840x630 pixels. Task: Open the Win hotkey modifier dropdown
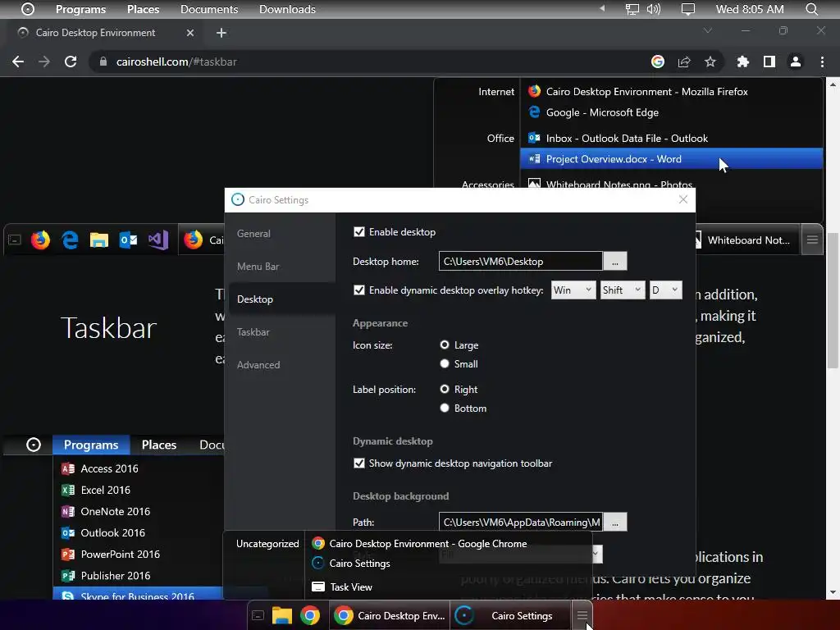573,290
